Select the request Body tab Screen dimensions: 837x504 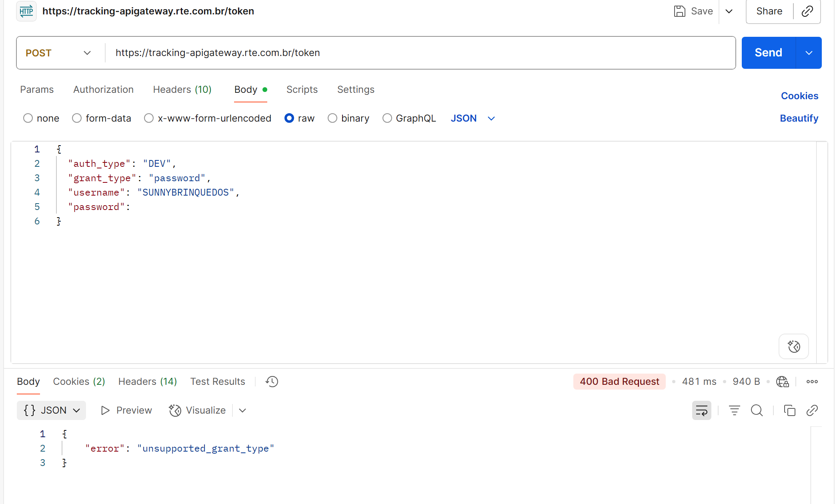[x=250, y=90]
